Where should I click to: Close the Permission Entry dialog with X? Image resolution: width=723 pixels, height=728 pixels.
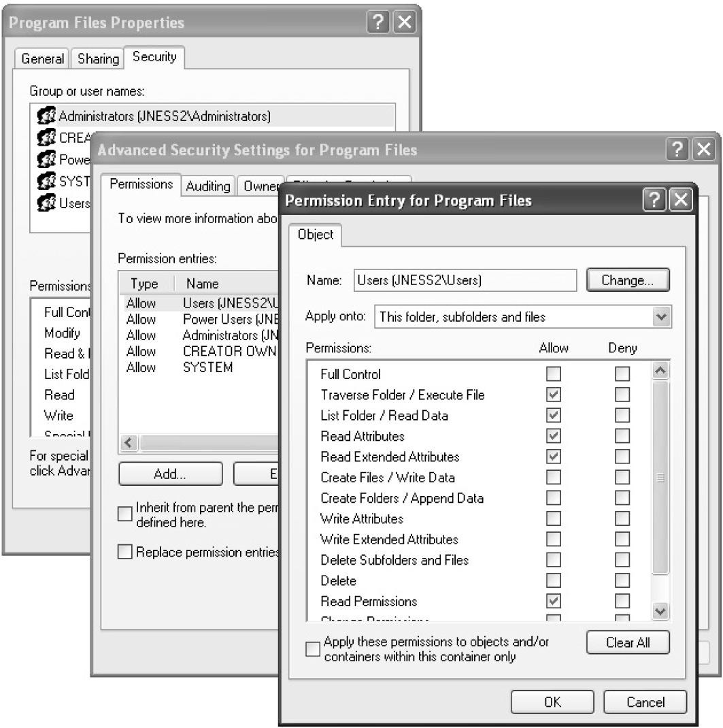pyautogui.click(x=681, y=200)
